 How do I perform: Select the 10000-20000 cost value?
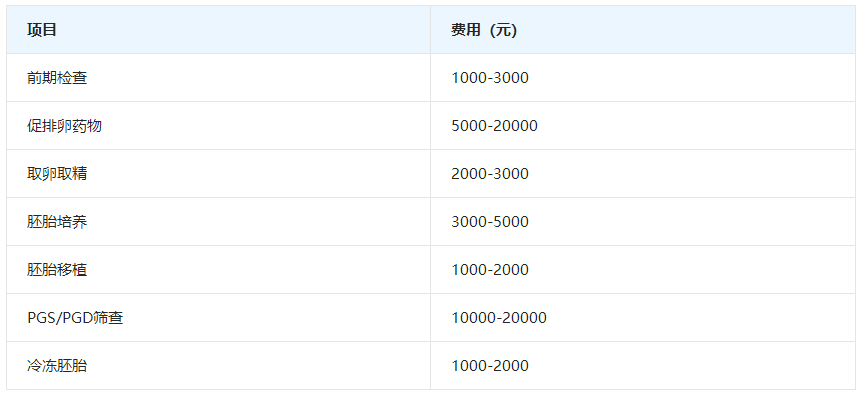[499, 318]
